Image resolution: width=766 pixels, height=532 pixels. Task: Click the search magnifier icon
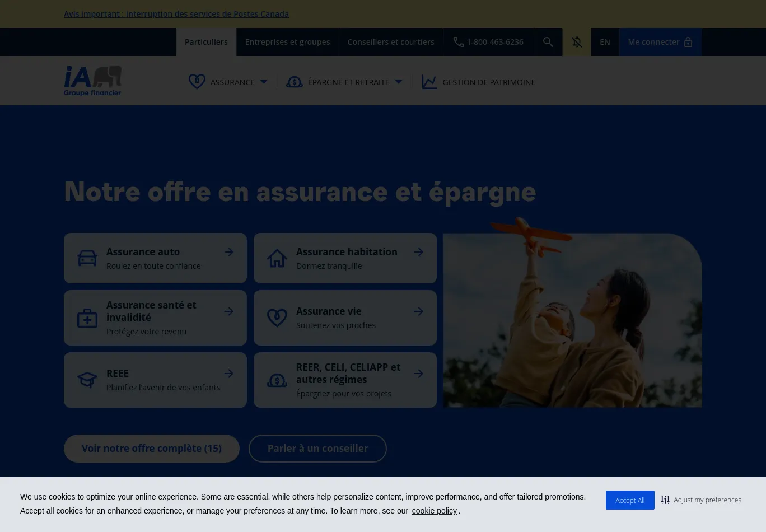548,42
